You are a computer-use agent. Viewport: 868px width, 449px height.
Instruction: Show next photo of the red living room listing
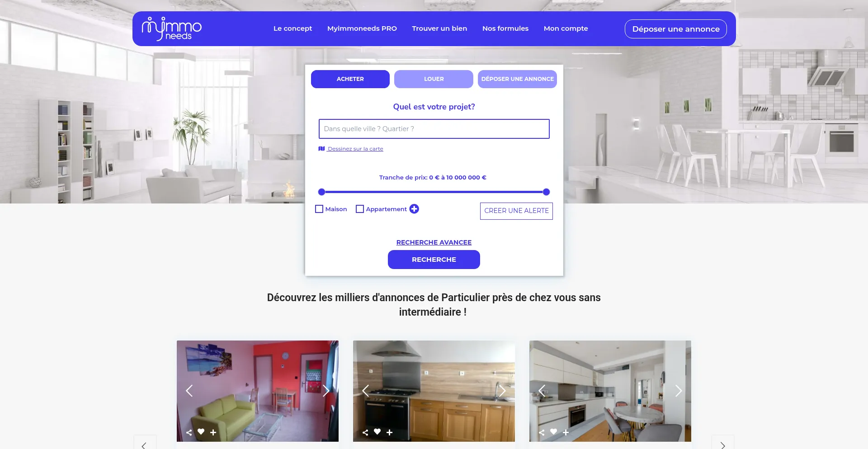326,391
